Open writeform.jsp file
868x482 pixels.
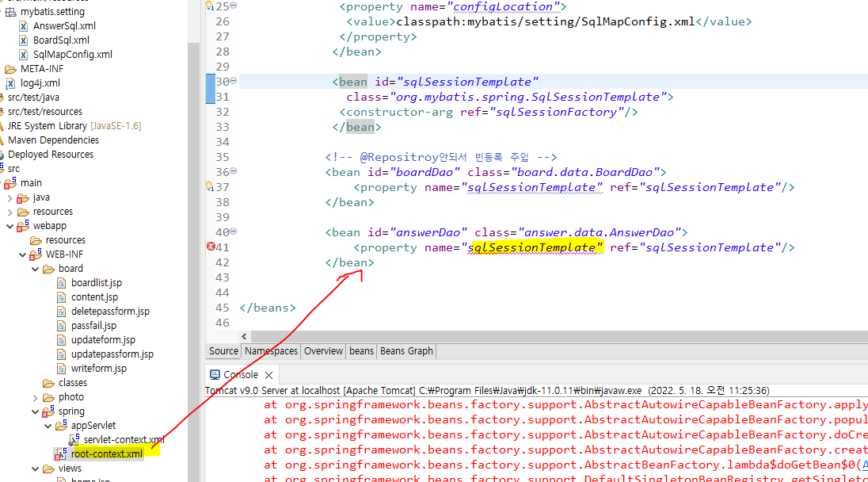tap(98, 369)
